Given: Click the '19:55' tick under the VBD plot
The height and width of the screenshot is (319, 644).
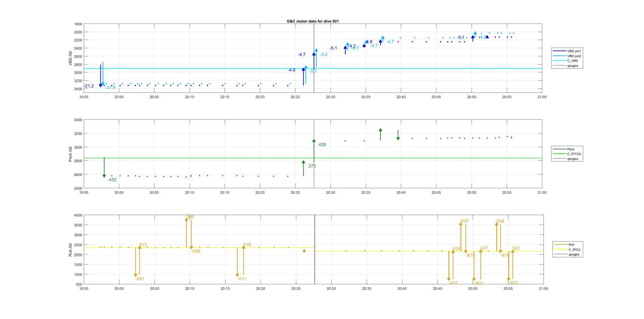Looking at the screenshot, I should [x=84, y=97].
